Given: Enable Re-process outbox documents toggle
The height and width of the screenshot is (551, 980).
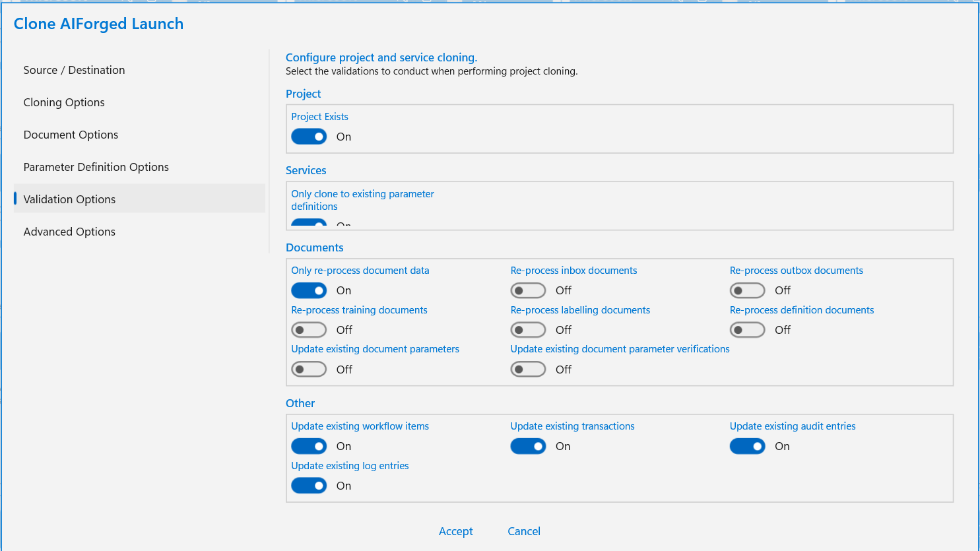Looking at the screenshot, I should tap(747, 290).
